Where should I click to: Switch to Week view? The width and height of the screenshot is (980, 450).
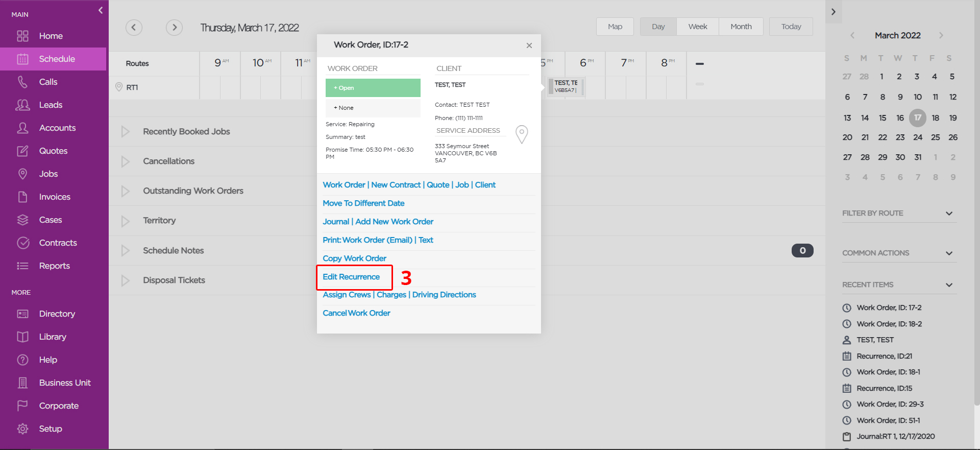click(698, 27)
